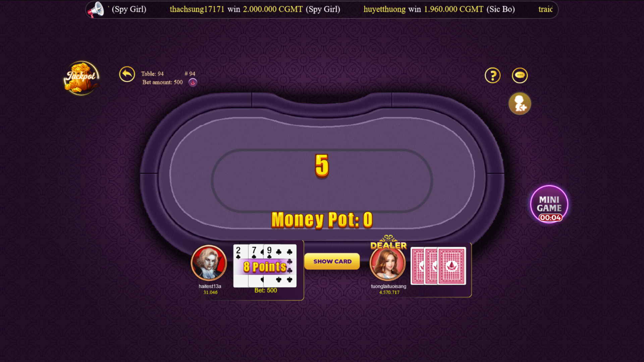Click the megaphone announcement icon
This screenshot has width=644, height=362.
point(96,10)
